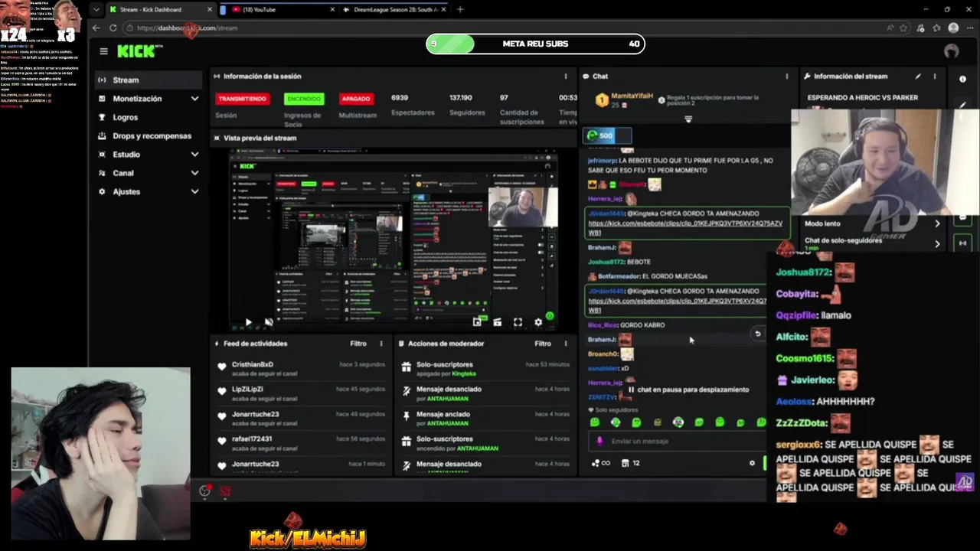This screenshot has width=980, height=551.
Task: Open the Chat panel three-dot menu
Action: coord(786,77)
